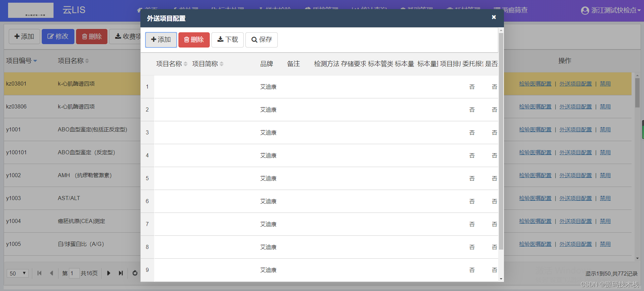Open page size dropdown showing 50

[18, 273]
